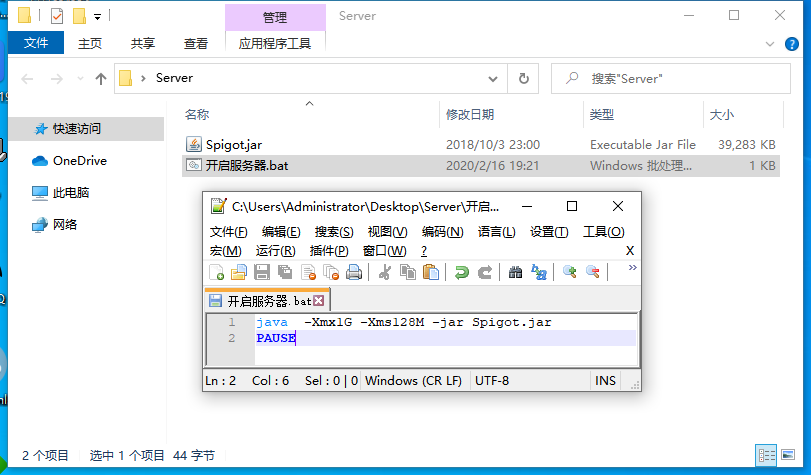This screenshot has height=475, width=811.
Task: Go up one folder level arrow
Action: 101,79
